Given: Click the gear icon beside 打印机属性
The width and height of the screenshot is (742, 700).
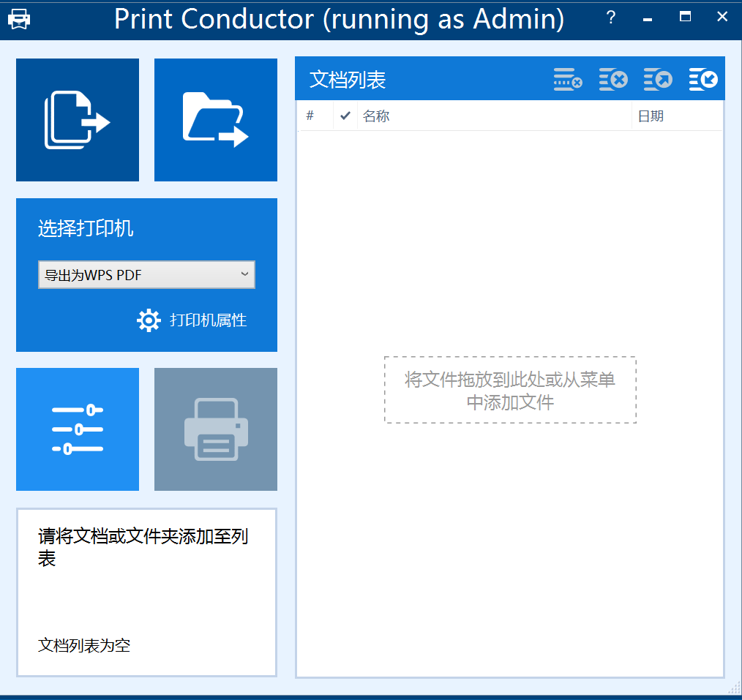Looking at the screenshot, I should [149, 320].
